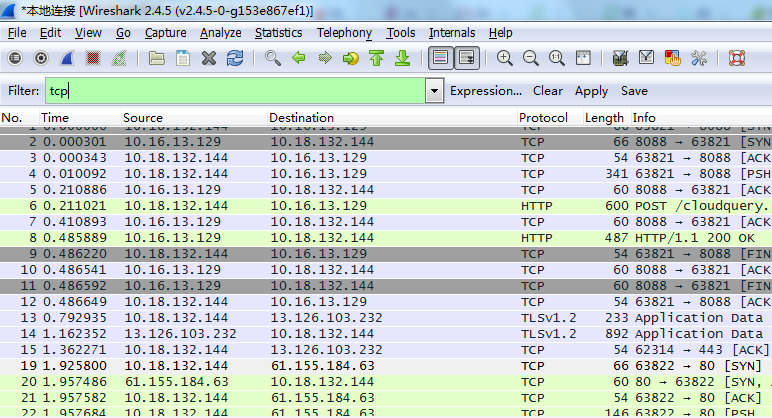
Task: Open a capture file (folder icon)
Action: [157, 58]
